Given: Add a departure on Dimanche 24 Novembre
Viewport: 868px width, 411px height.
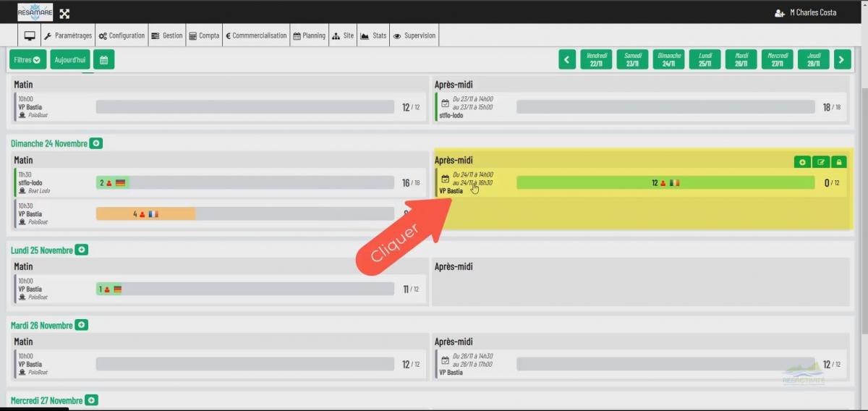Looking at the screenshot, I should pos(96,143).
